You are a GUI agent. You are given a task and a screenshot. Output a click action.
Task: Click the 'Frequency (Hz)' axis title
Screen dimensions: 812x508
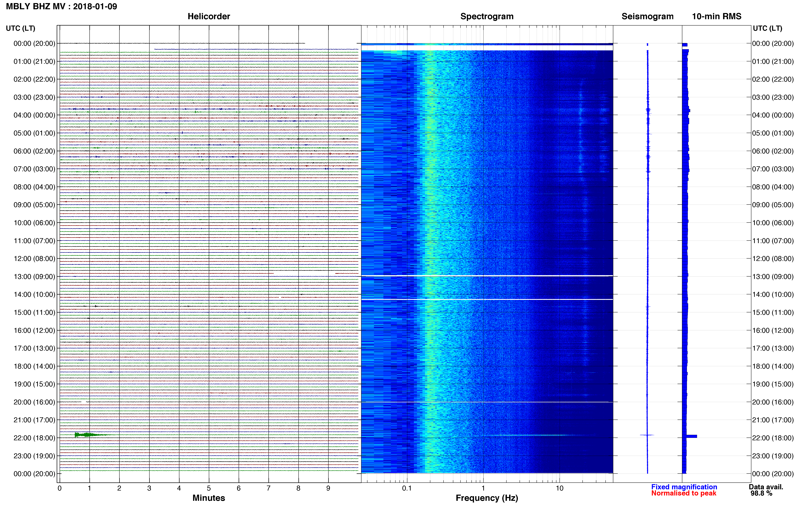click(x=487, y=498)
